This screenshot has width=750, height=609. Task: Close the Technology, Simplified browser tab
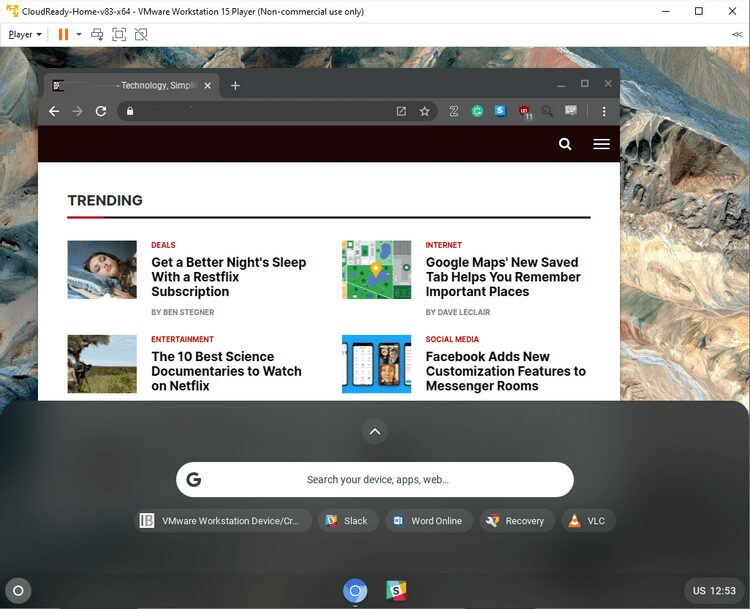click(208, 86)
